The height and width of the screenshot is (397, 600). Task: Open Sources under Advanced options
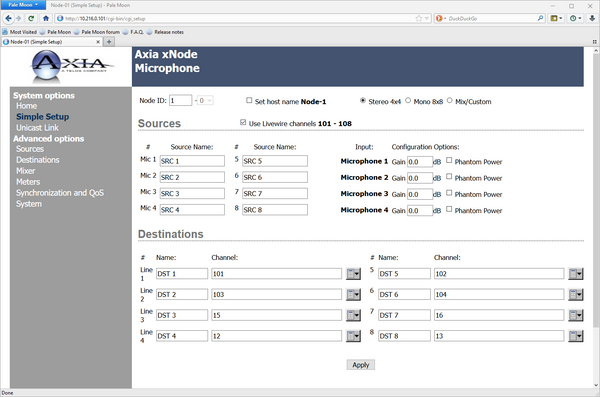coord(30,149)
